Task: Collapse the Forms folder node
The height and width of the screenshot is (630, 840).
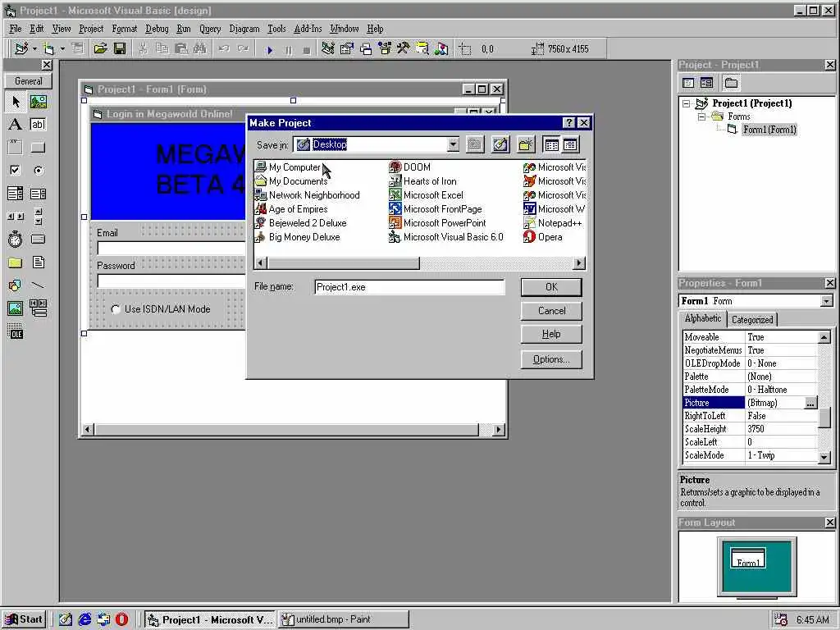Action: tap(701, 116)
